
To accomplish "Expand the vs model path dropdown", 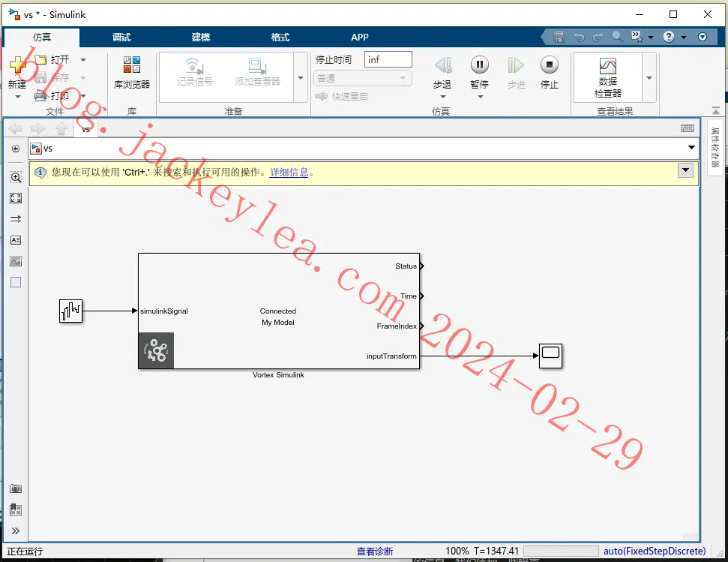I will coord(691,148).
